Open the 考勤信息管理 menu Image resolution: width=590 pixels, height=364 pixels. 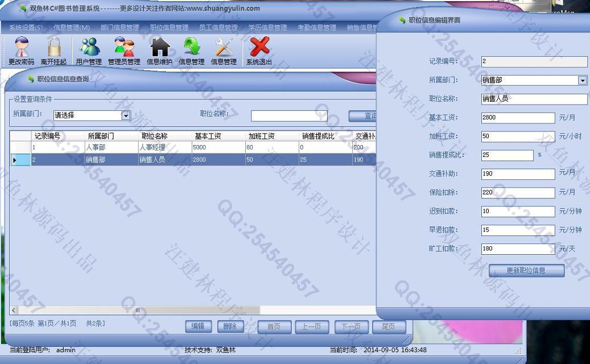317,27
